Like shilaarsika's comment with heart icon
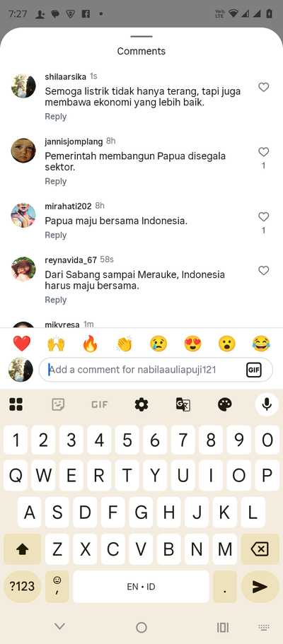The width and height of the screenshot is (283, 644). [x=263, y=87]
